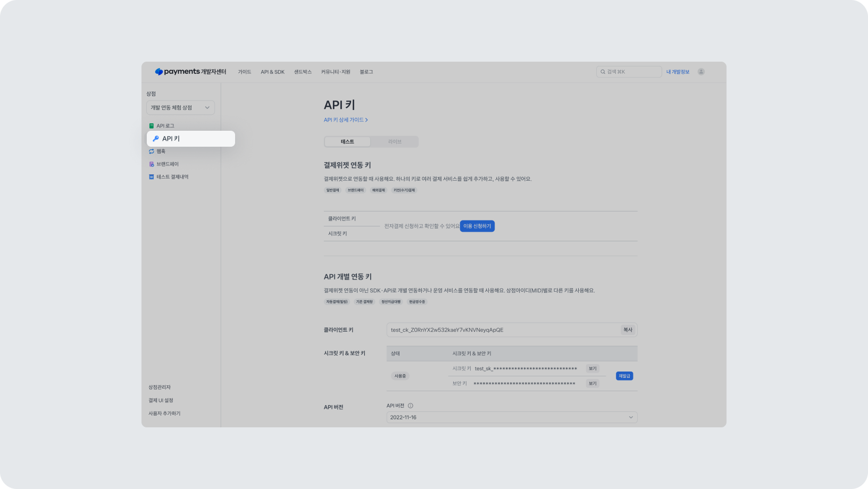This screenshot has height=489, width=868.
Task: Click the 키인(수기)결제 tag
Action: (404, 190)
